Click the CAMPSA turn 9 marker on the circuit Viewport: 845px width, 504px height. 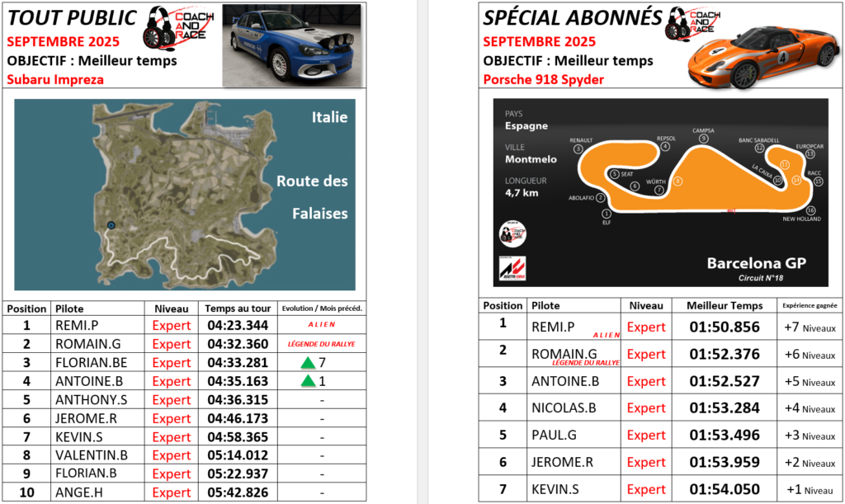(x=703, y=139)
